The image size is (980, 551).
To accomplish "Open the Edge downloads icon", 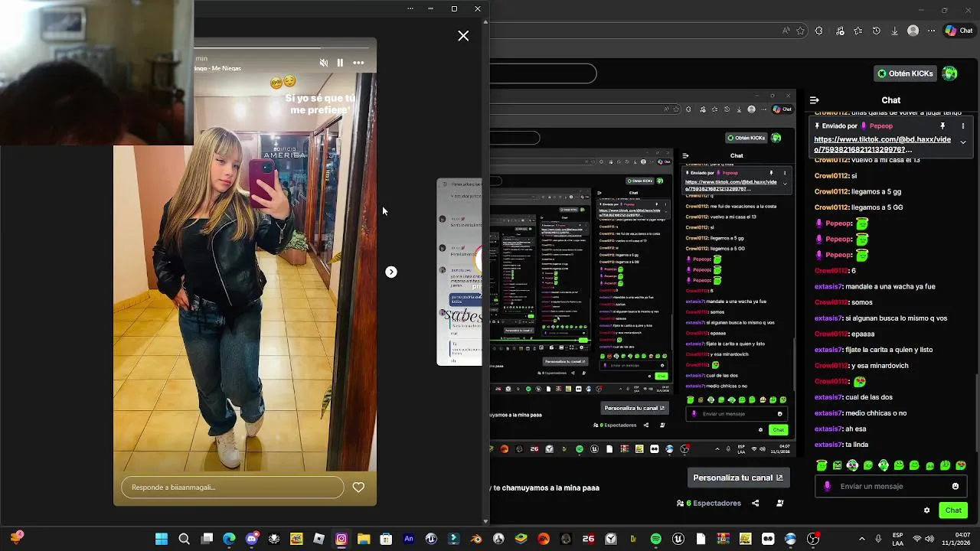I will pyautogui.click(x=894, y=31).
